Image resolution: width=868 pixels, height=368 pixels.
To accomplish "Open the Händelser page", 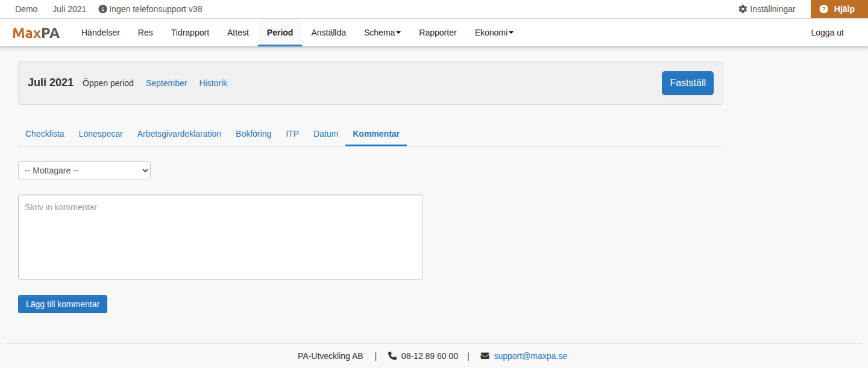I will 101,33.
